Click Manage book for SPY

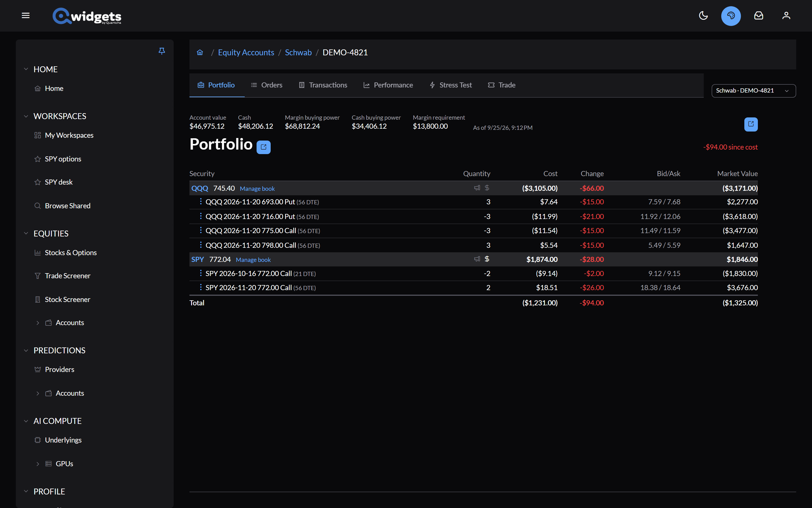point(253,260)
